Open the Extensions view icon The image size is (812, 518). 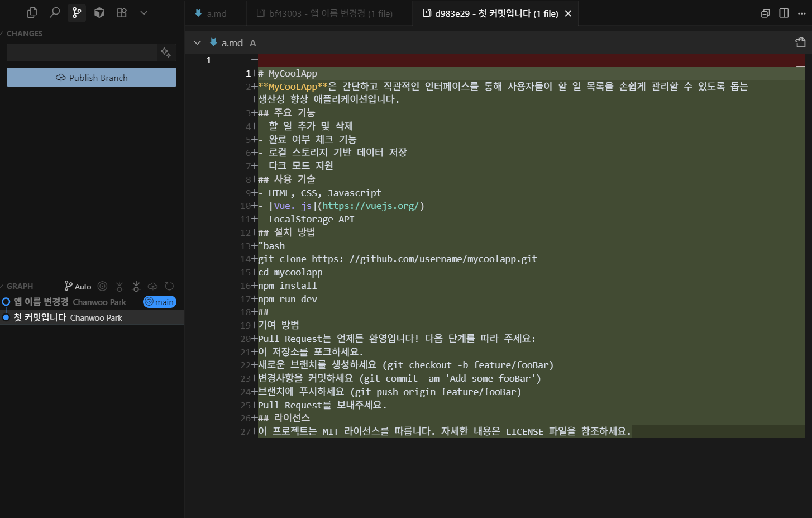tap(122, 12)
